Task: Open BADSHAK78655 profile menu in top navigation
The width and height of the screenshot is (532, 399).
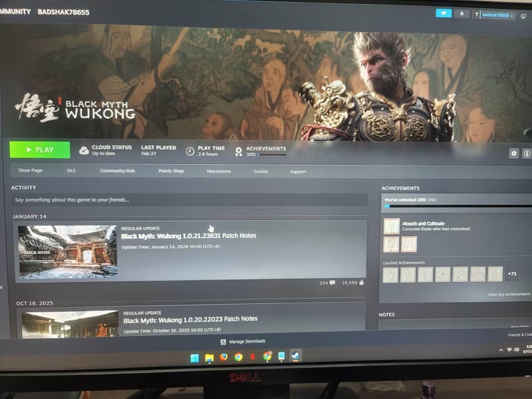Action: tap(63, 12)
